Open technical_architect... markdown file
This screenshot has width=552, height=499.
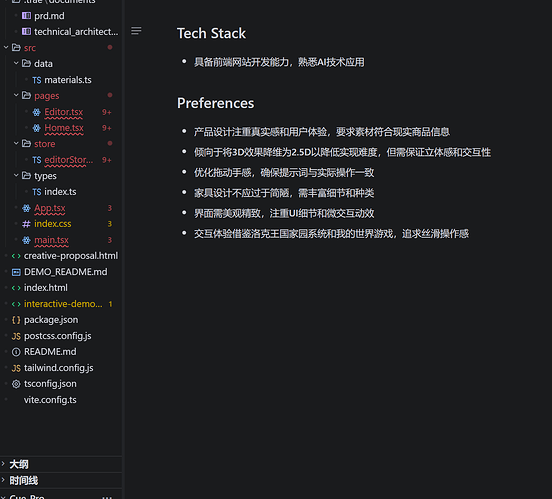[76, 32]
